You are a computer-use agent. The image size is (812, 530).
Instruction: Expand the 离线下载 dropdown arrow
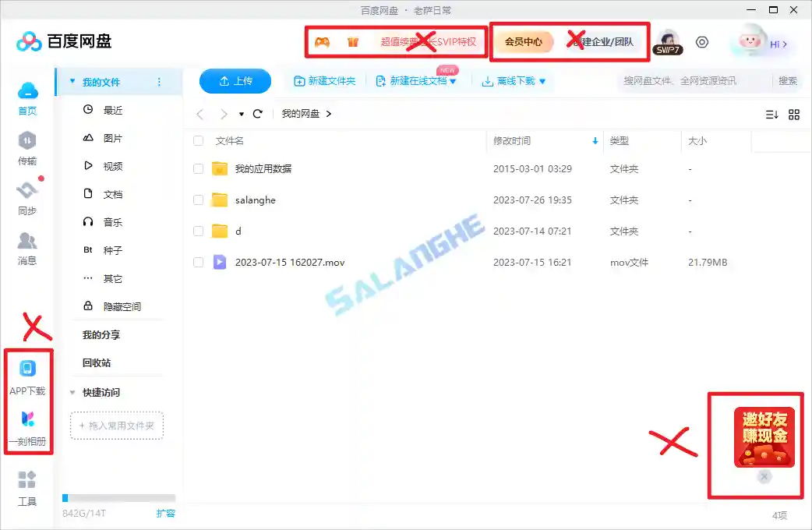point(542,81)
